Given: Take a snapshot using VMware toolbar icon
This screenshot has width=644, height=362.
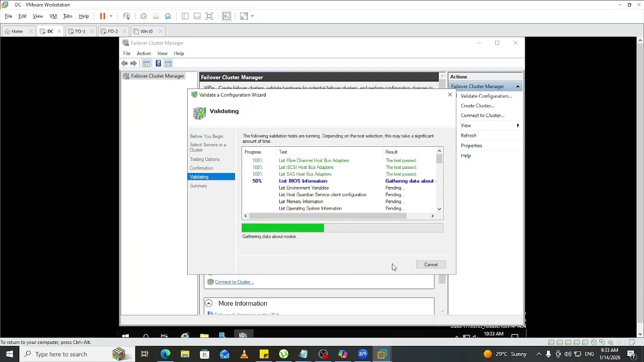Looking at the screenshot, I should click(143, 16).
